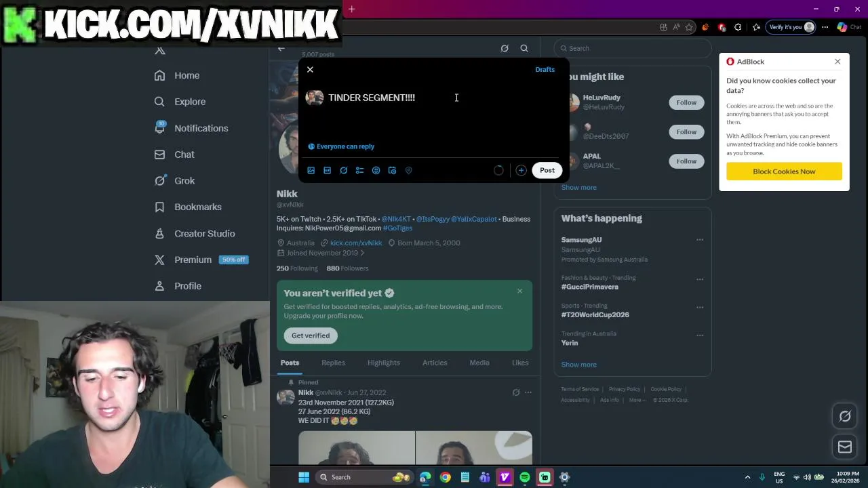The height and width of the screenshot is (488, 868).
Task: Enhance post with Grok icon
Action: pos(343,171)
